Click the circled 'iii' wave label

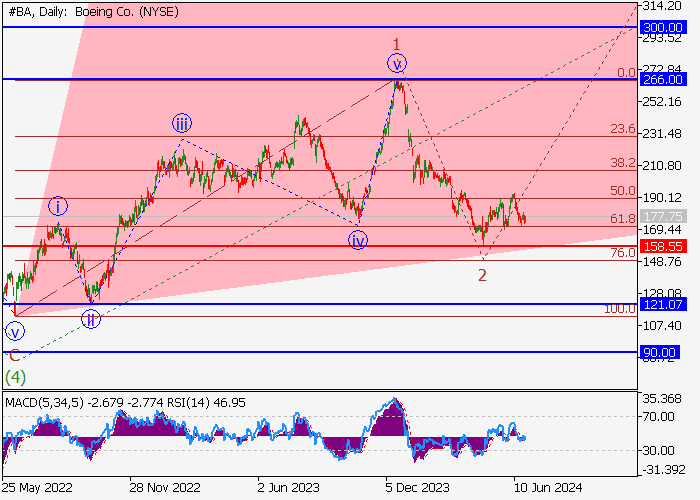(x=182, y=123)
